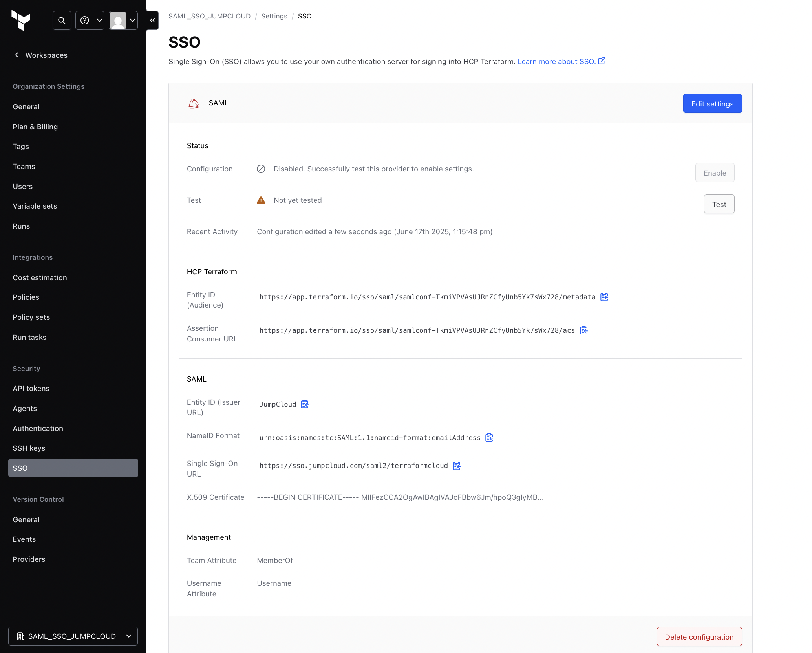Viewport: 812px width, 653px height.
Task: Navigate to Variable sets
Action: [35, 206]
